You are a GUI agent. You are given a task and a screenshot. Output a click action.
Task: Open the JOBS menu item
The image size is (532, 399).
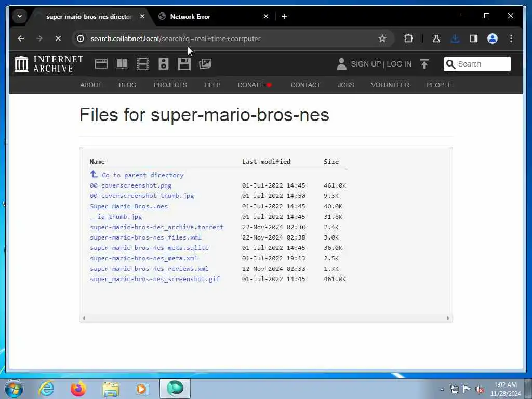345,85
